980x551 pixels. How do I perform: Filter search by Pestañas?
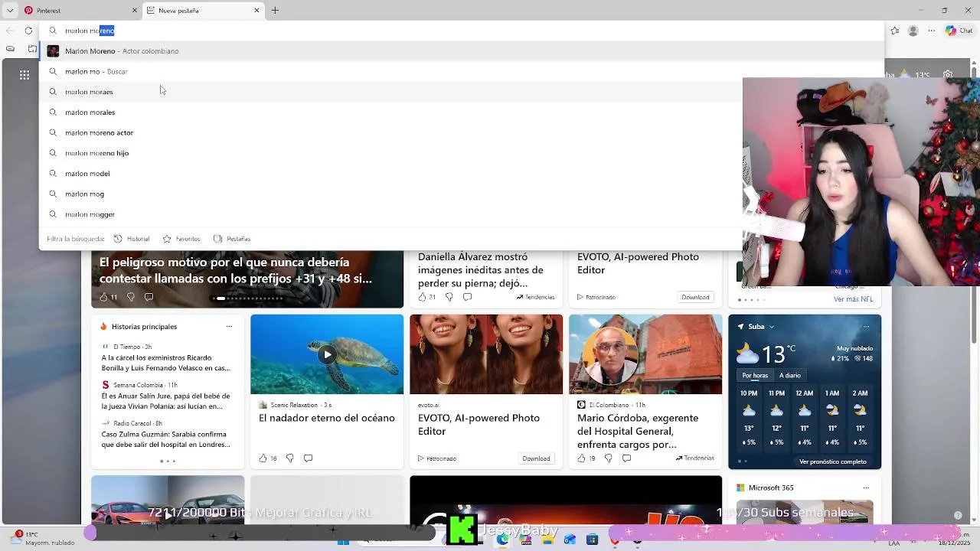[x=232, y=239]
